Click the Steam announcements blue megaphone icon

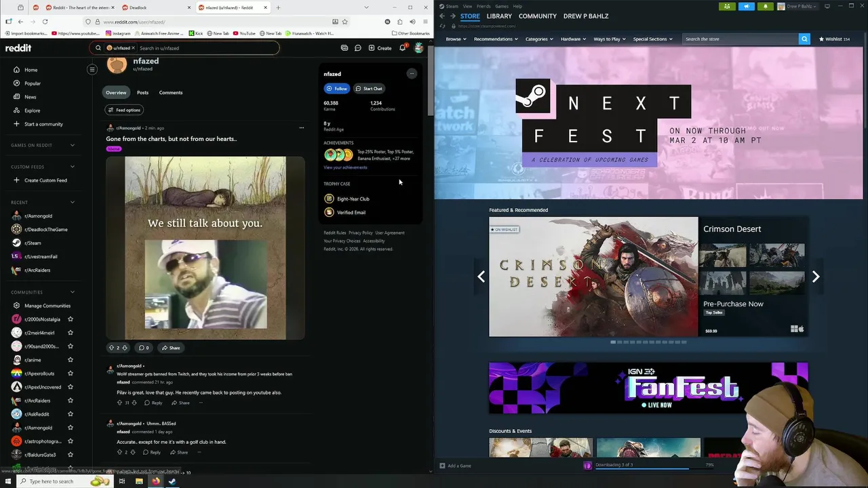coord(746,6)
